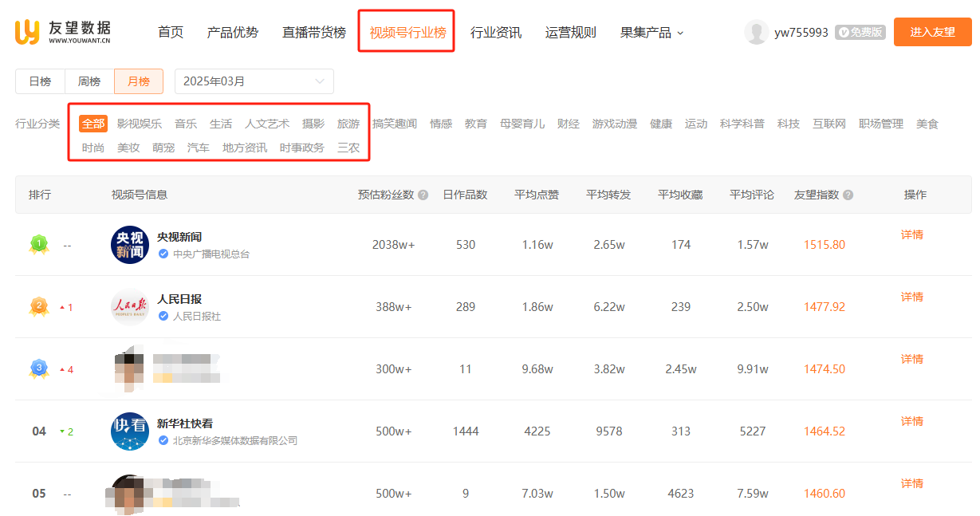
Task: Filter by 科技 category
Action: point(789,124)
